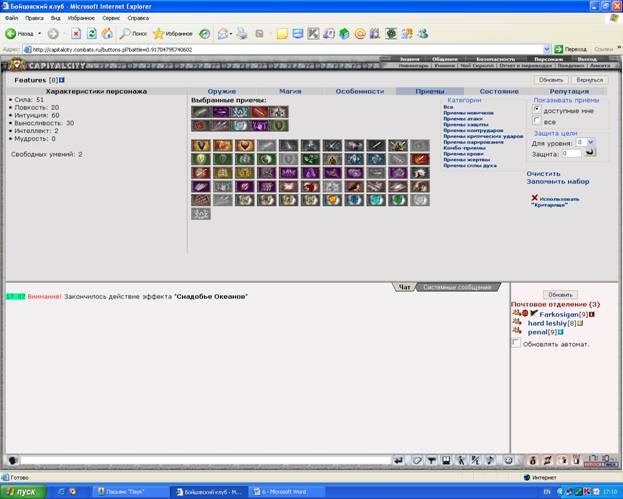Click the Windows пуск start button
623x499 pixels.
click(23, 492)
